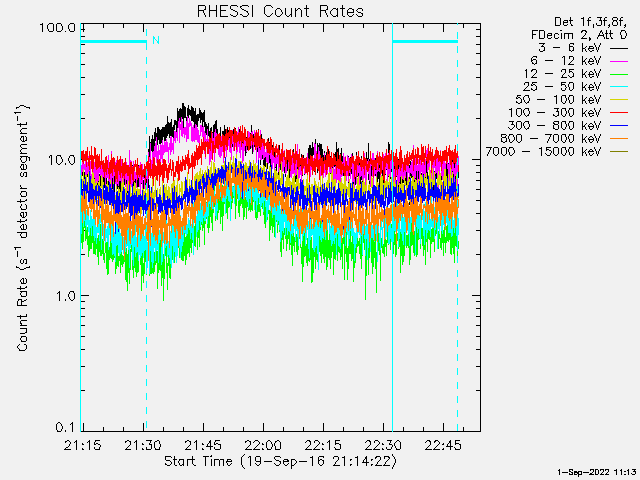
Task: Click the y-axis tick label '100.0'
Action: point(58,28)
